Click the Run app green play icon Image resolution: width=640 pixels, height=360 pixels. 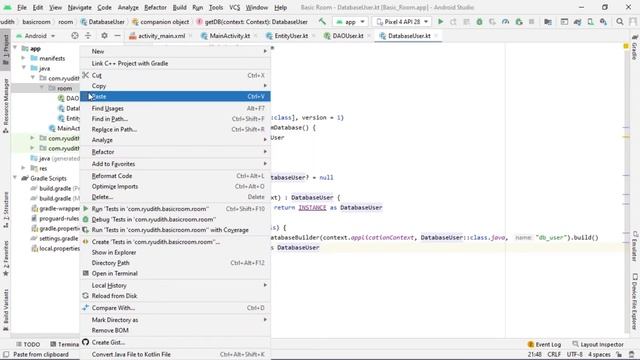(x=440, y=22)
